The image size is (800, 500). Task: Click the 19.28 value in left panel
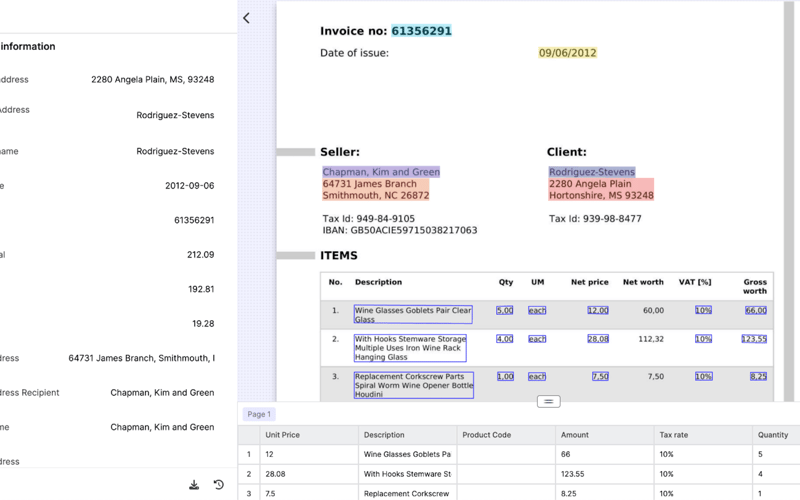203,324
